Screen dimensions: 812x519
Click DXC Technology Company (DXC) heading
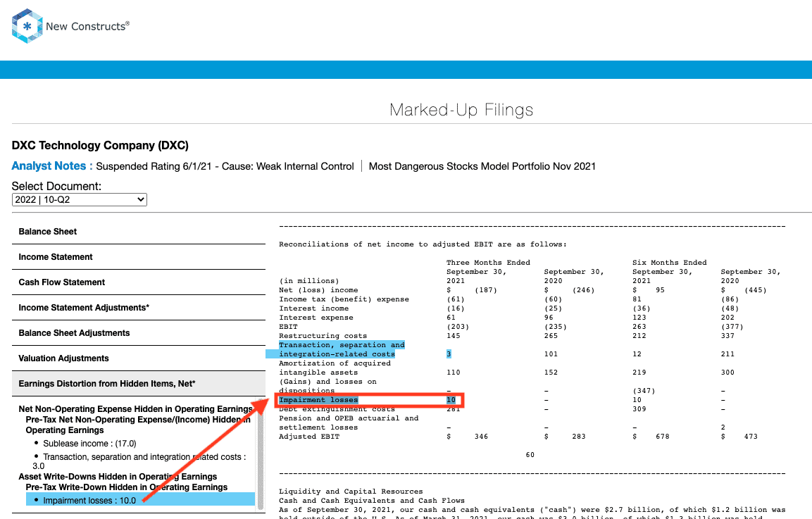point(100,146)
